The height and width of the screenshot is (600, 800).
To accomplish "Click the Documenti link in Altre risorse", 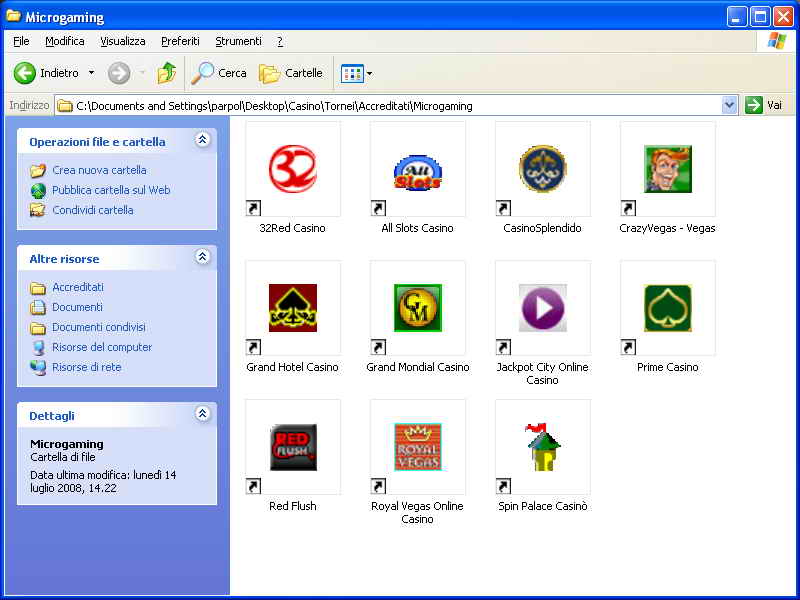I will (78, 307).
